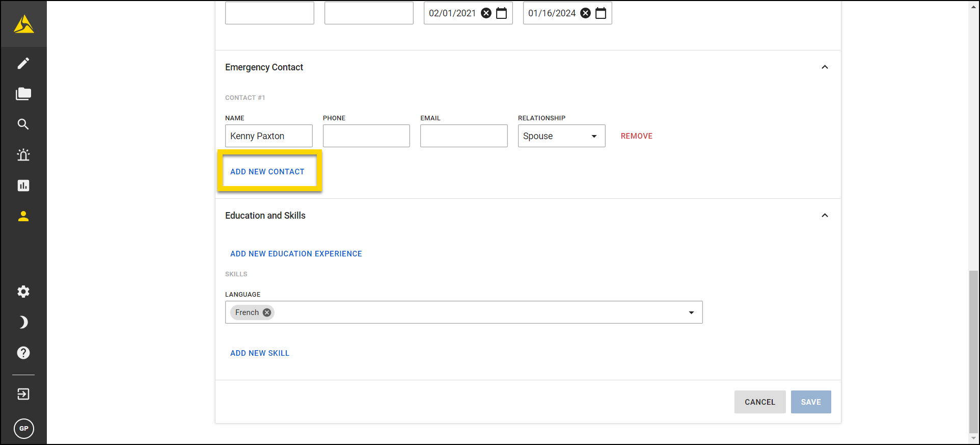Screen dimensions: 980x445
Task: Click Add New Contact link
Action: [x=267, y=172]
